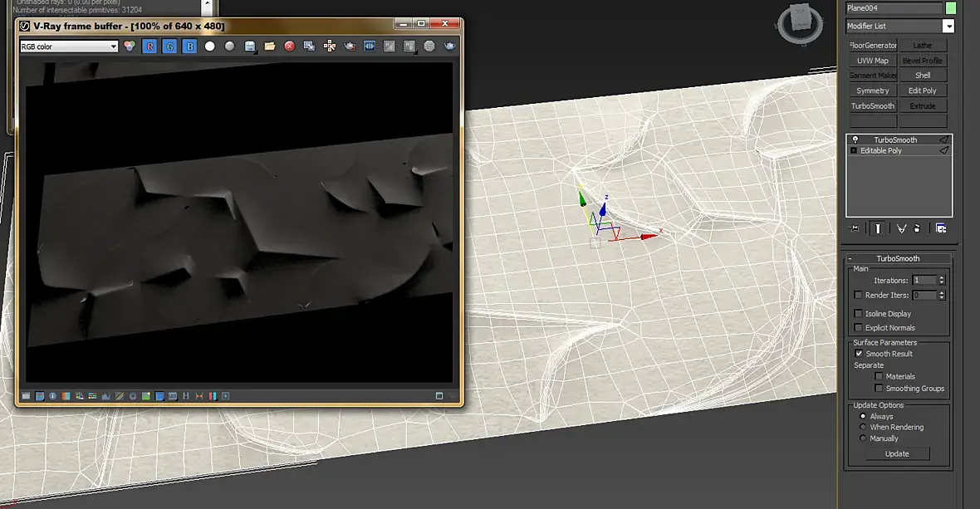Image resolution: width=980 pixels, height=509 pixels.
Task: Click the configure modifier sets icon
Action: coord(941,228)
